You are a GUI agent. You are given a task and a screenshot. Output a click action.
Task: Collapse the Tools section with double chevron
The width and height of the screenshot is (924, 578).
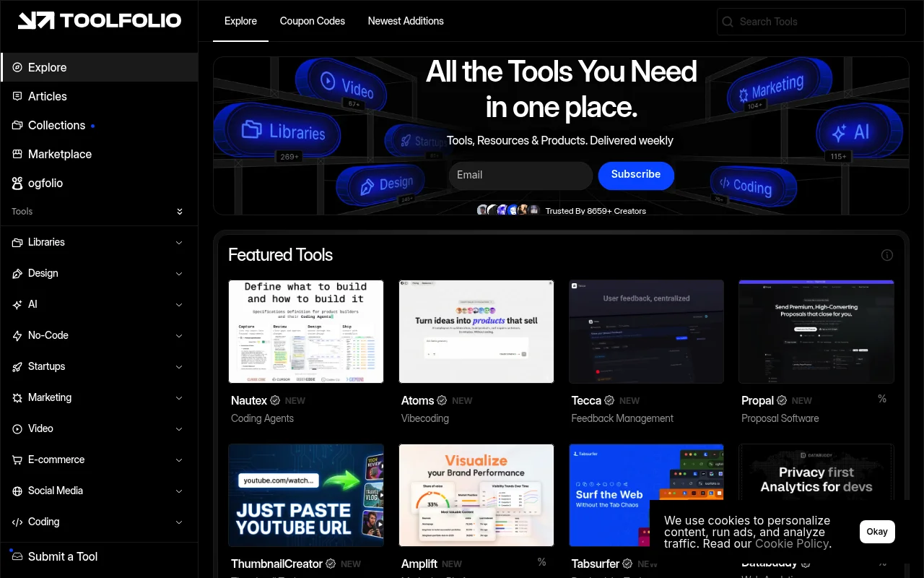point(179,211)
